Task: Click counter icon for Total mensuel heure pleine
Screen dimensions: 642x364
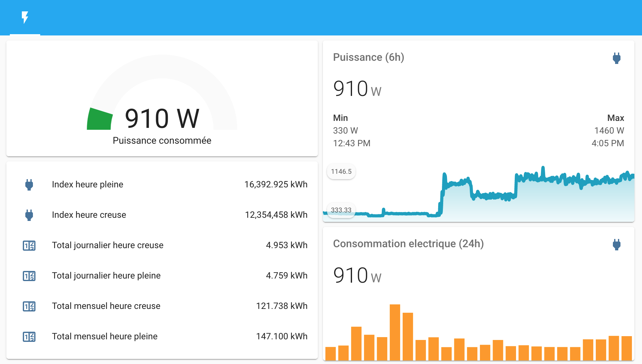Action: pyautogui.click(x=29, y=336)
